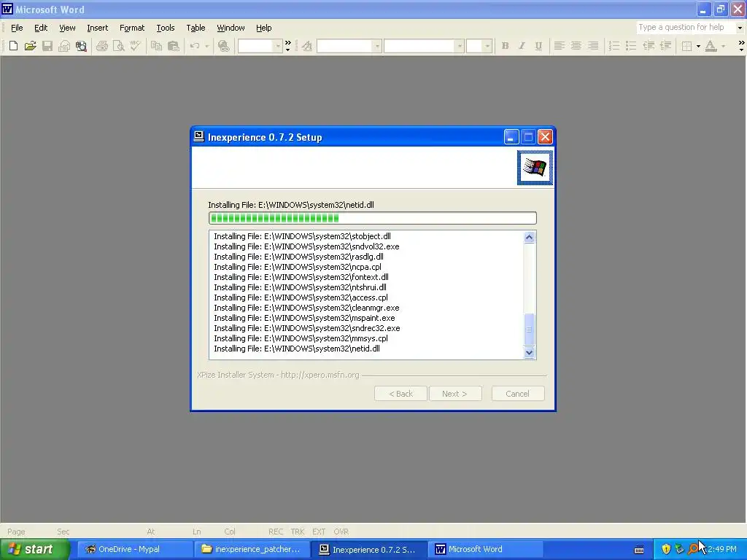Open the Style combo box dropdown
This screenshot has width=747, height=560.
[x=377, y=46]
